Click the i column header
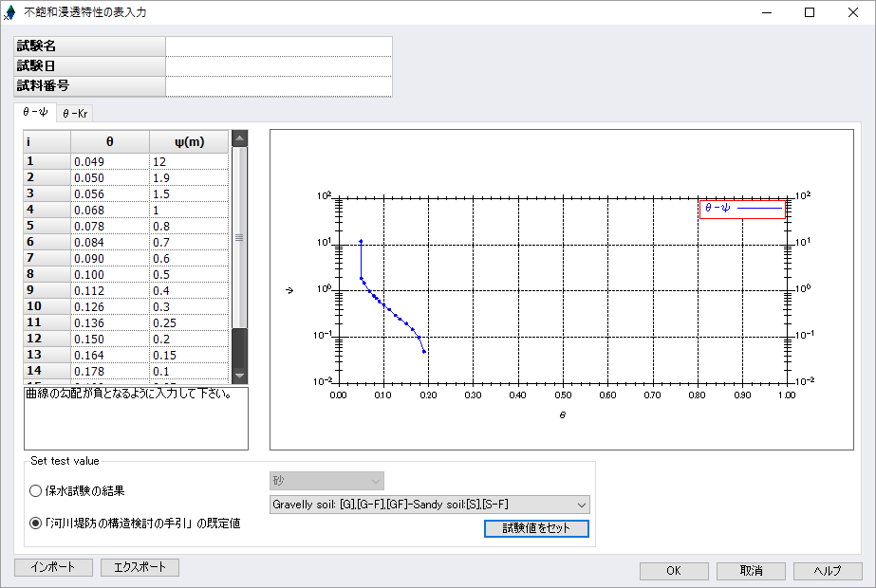The width and height of the screenshot is (876, 588). [x=47, y=142]
